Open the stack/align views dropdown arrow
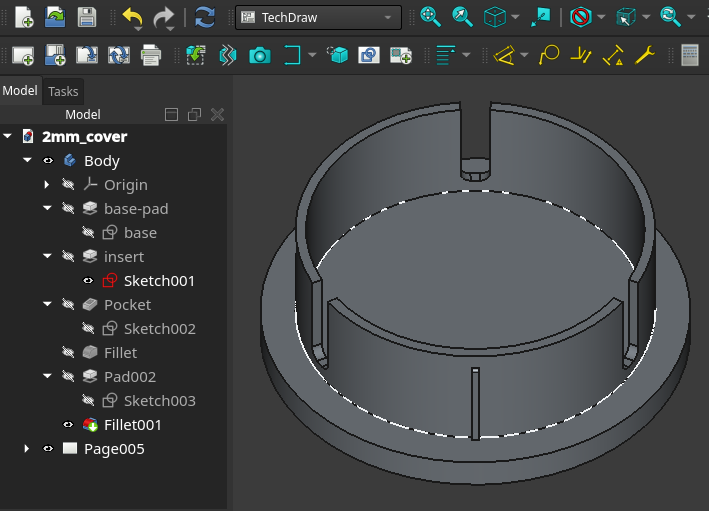The width and height of the screenshot is (709, 511). (x=466, y=55)
